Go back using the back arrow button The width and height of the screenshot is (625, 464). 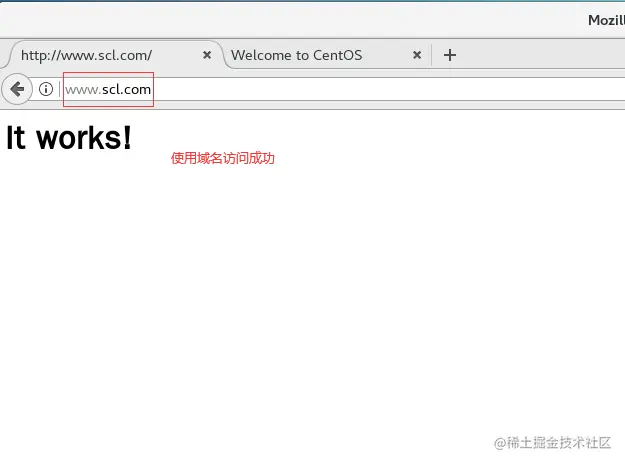(x=17, y=89)
